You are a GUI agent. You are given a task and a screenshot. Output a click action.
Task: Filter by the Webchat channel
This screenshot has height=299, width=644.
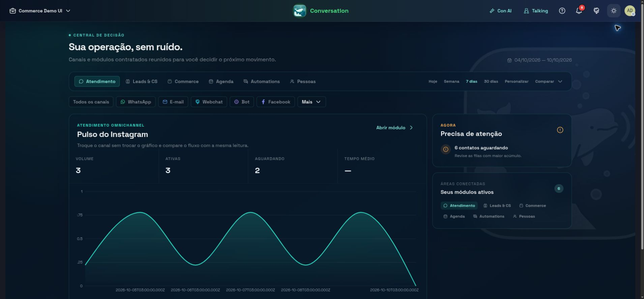pos(209,102)
